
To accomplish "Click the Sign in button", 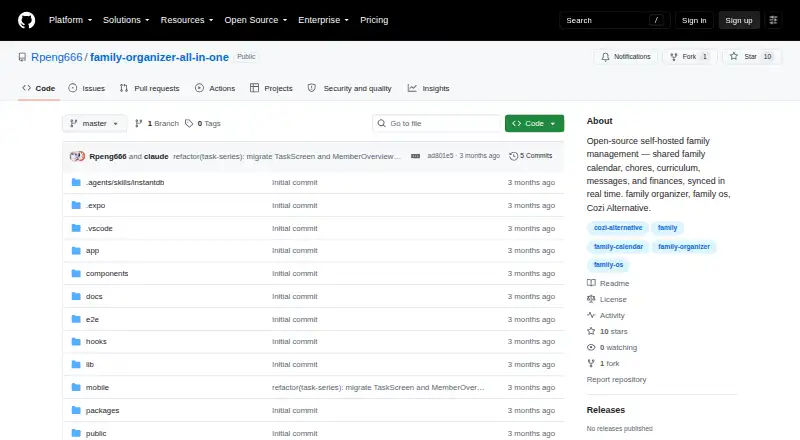I will click(x=694, y=20).
